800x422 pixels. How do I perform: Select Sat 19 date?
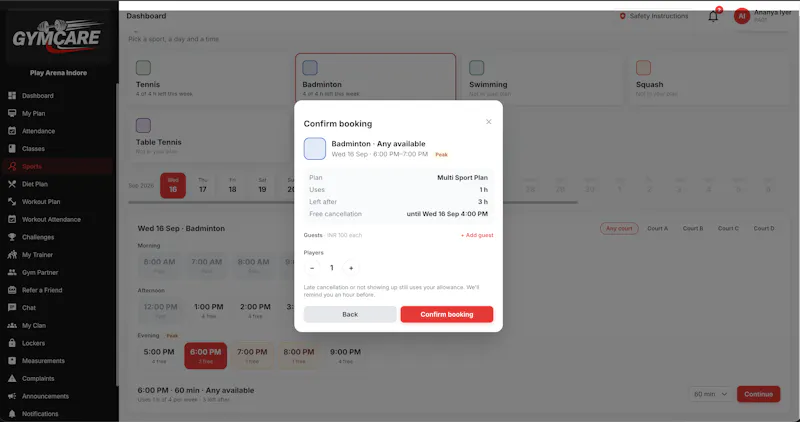262,185
